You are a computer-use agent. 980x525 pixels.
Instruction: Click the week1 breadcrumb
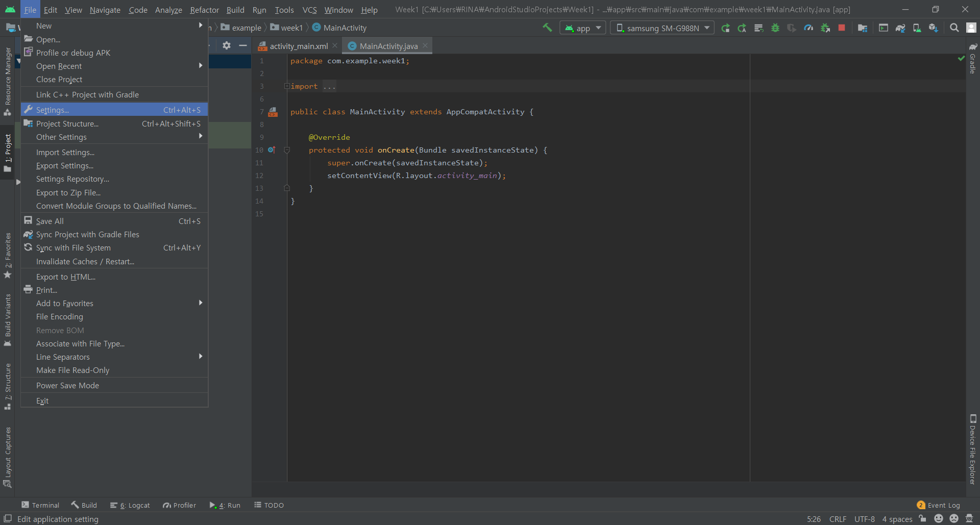(x=286, y=28)
